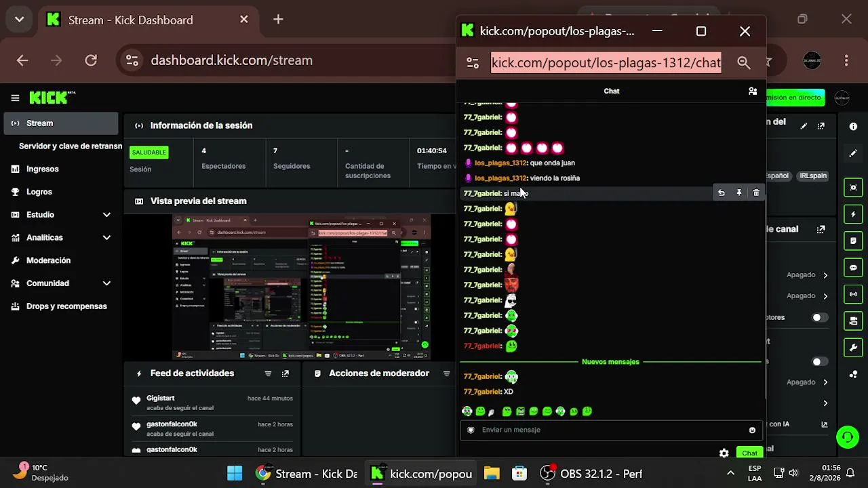Reply to the 'si' chat message

(722, 193)
